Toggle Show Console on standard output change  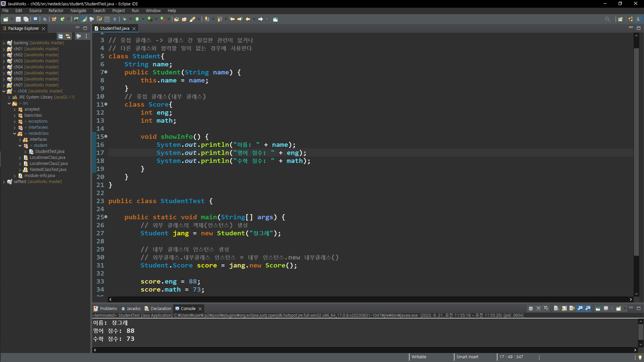580,308
